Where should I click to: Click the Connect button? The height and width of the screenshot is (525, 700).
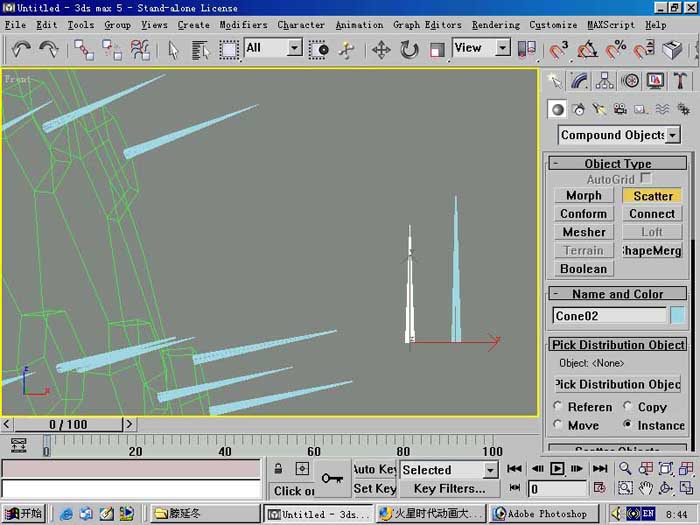click(x=652, y=214)
